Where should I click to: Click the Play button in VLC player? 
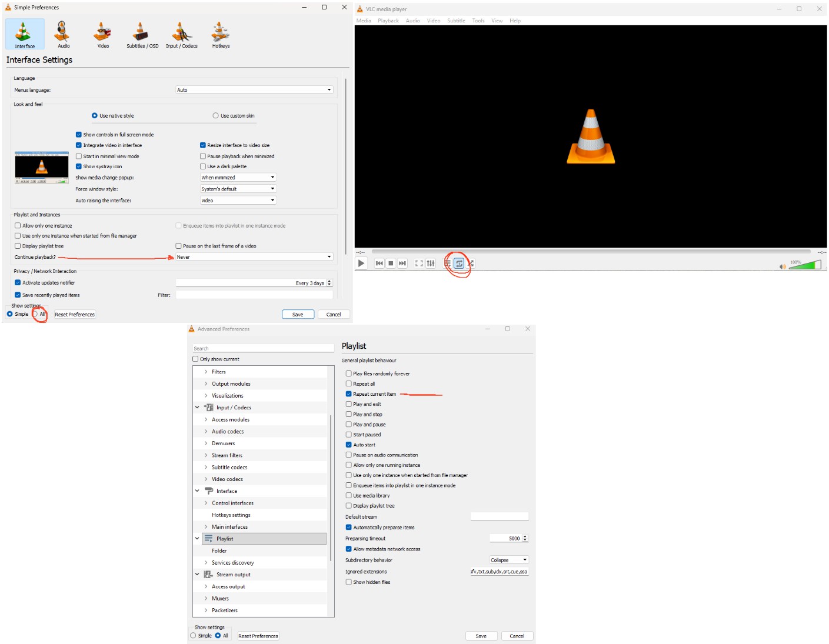(x=361, y=263)
